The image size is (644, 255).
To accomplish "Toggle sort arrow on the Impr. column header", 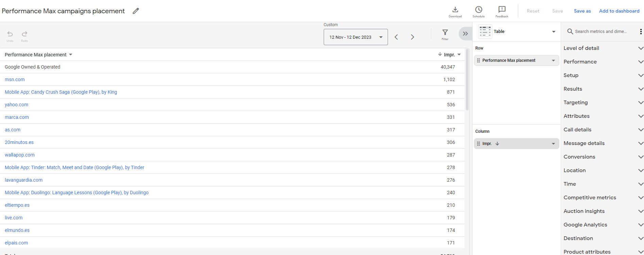I will [440, 54].
